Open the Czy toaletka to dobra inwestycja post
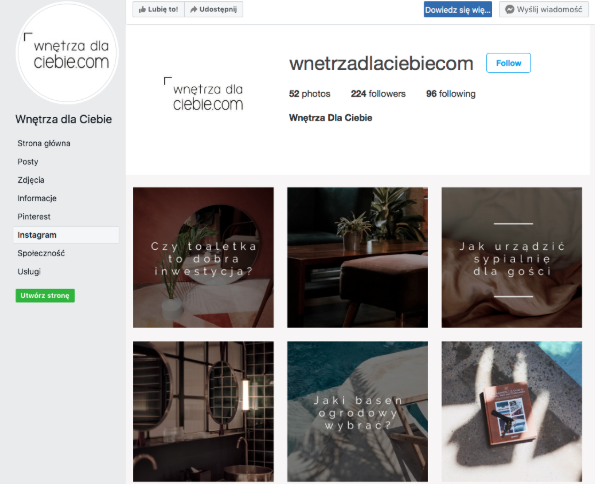 pos(203,257)
